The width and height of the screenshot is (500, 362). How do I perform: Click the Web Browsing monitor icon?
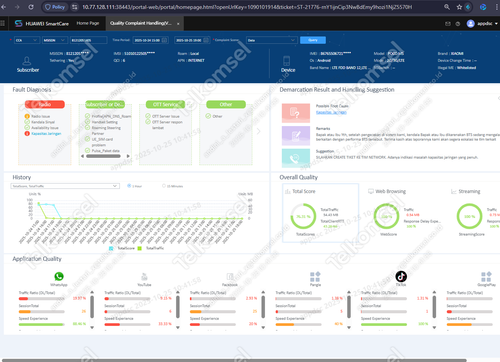pos(371,191)
